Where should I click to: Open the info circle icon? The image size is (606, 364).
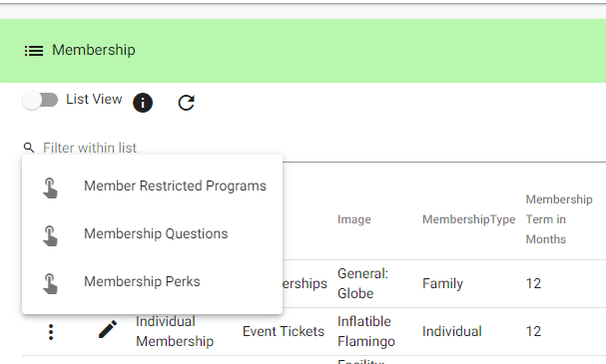tap(143, 103)
